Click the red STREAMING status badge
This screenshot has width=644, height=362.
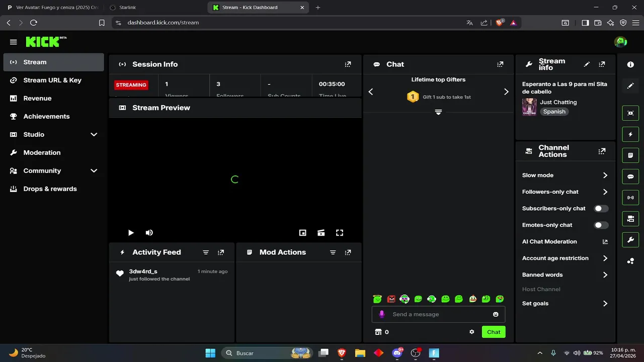[131, 85]
